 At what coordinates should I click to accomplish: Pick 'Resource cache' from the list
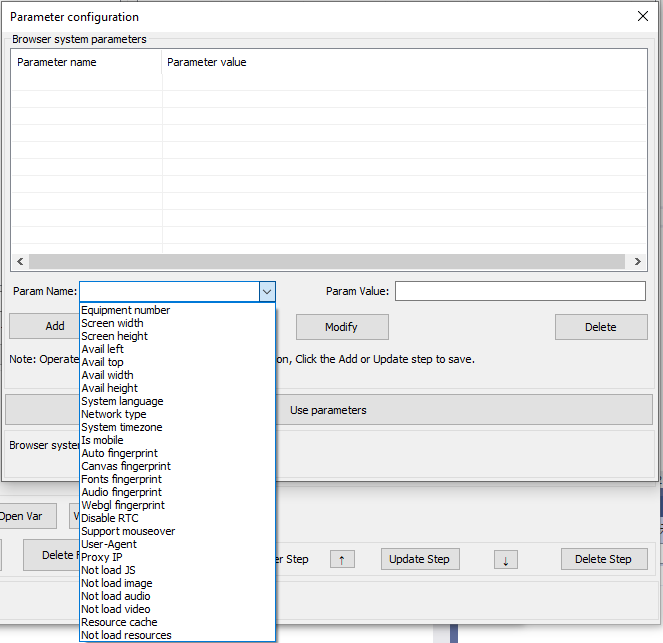(x=119, y=622)
